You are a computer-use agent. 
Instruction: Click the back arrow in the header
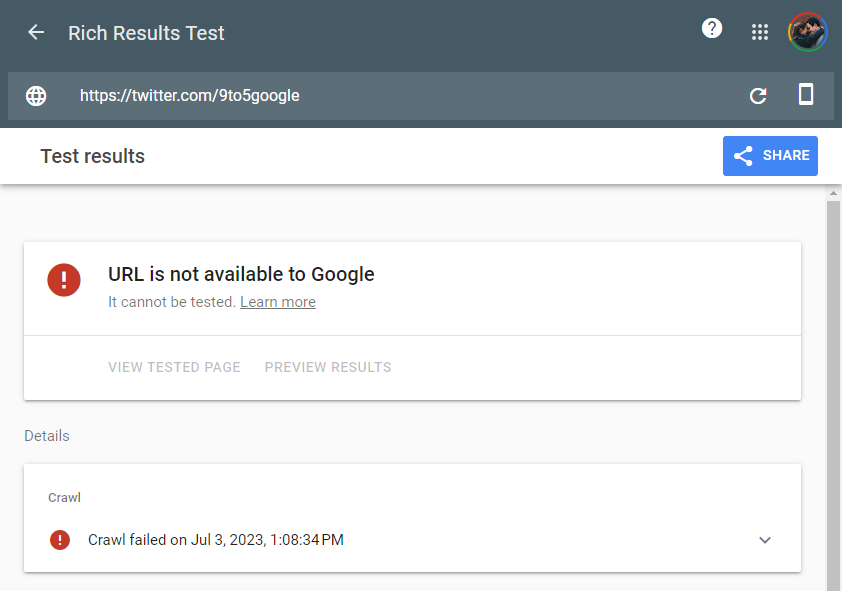(x=36, y=32)
